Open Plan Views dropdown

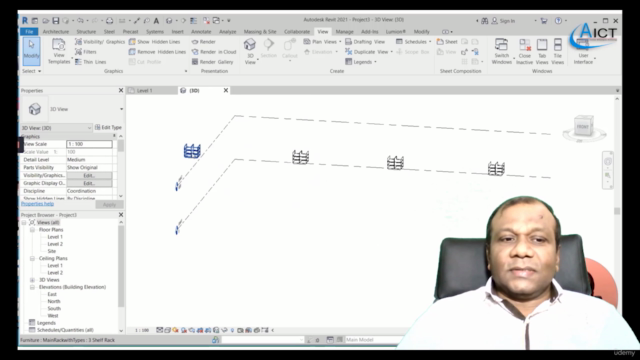322,42
